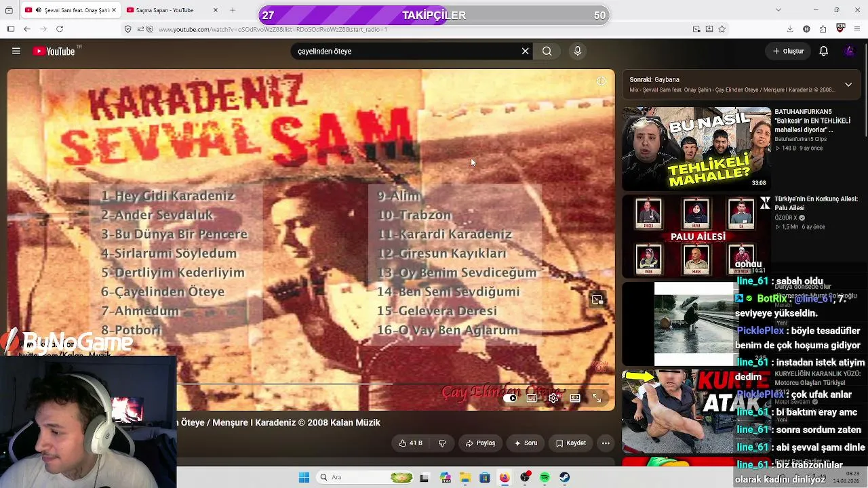Start voice search with the microphone
This screenshot has height=488, width=868.
578,51
